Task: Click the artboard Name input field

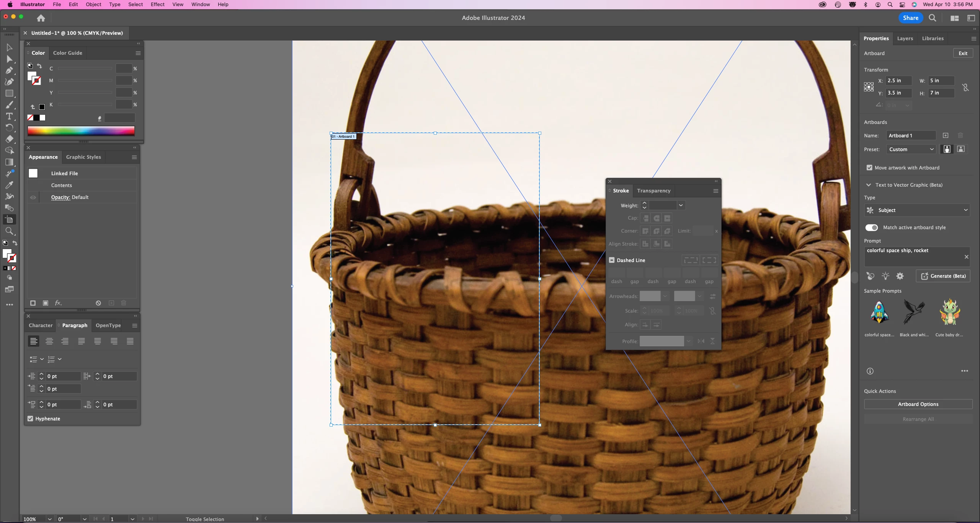Action: pos(911,135)
